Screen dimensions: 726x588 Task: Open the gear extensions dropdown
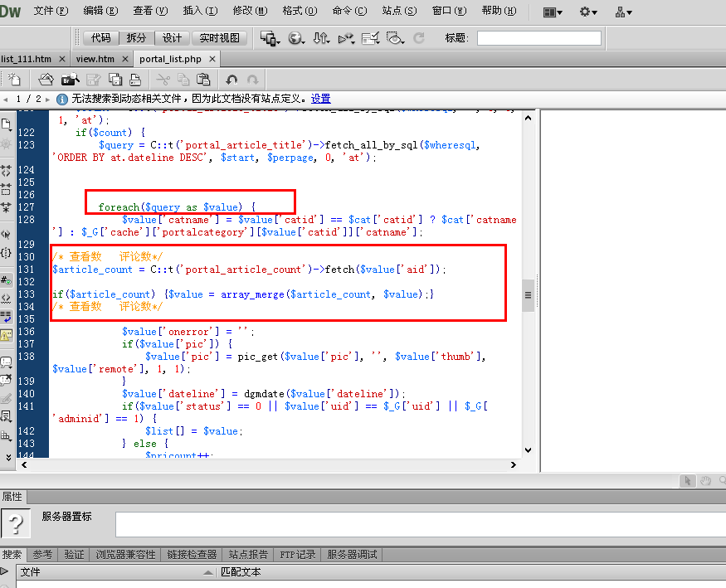588,12
